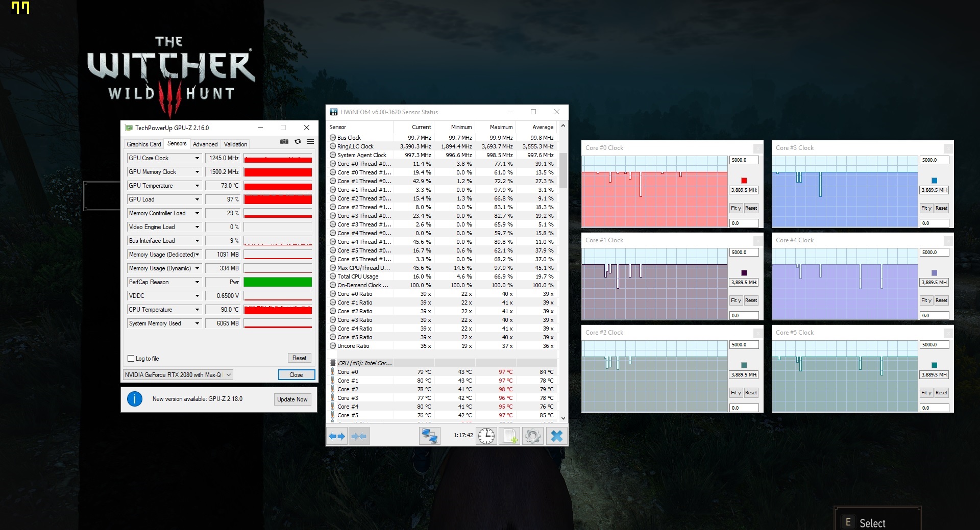Click the blue X icon in HWiNFO toolbar

coord(556,436)
